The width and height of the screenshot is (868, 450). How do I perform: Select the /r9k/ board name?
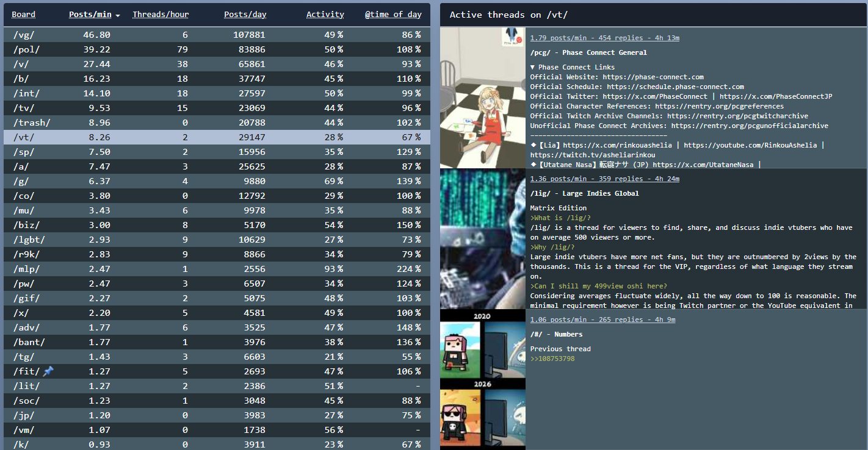pyautogui.click(x=26, y=254)
